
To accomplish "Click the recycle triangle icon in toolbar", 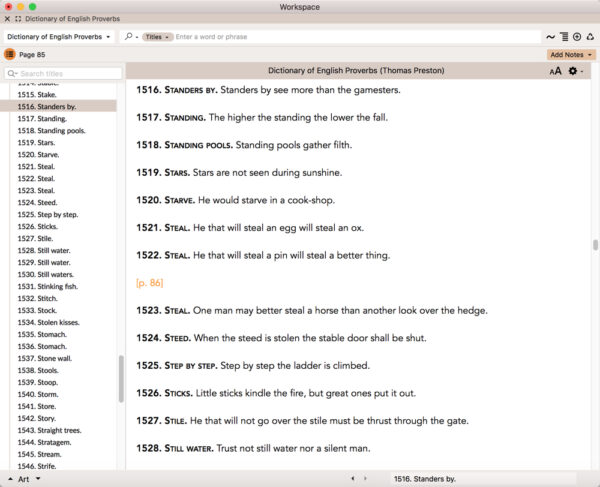I will 590,37.
